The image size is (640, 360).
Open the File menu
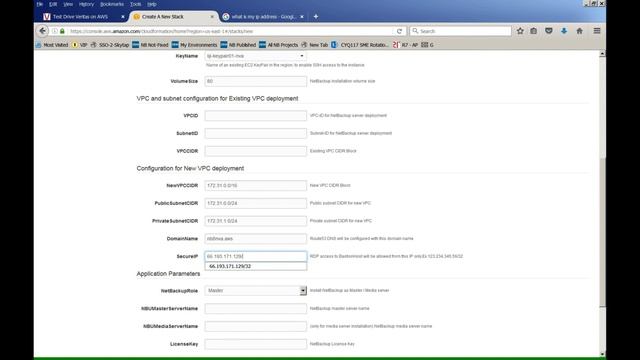click(40, 4)
